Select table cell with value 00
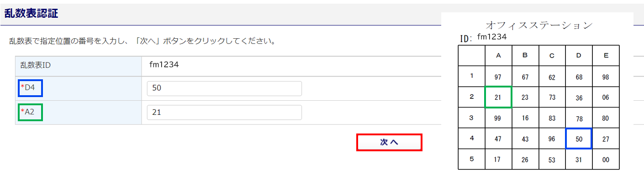Image resolution: width=644 pixels, height=190 pixels. click(606, 160)
